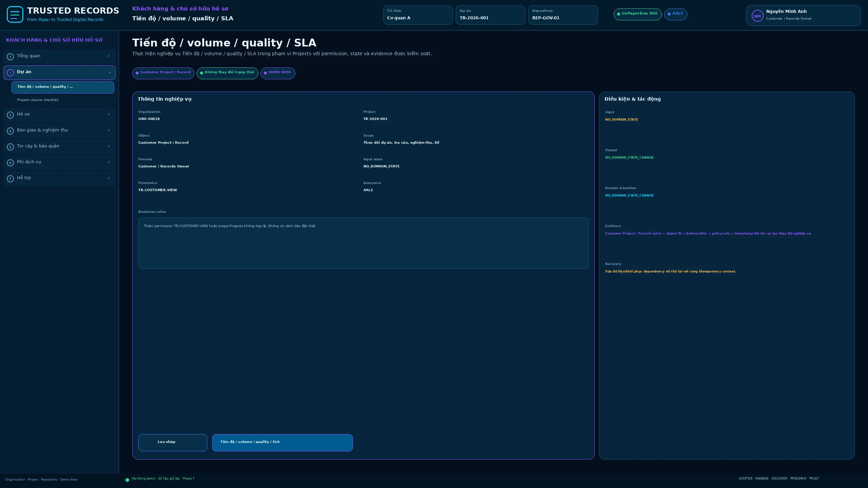
Task: Click the NM user avatar
Action: 757,16
